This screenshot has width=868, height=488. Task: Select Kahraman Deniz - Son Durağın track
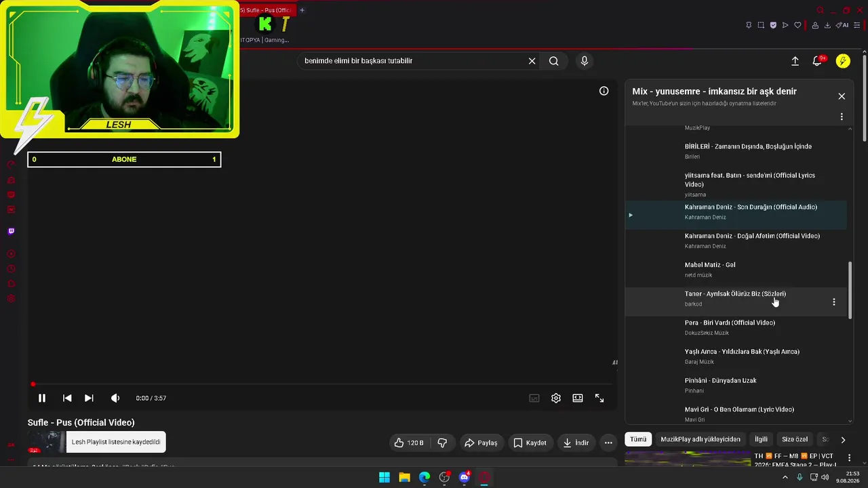736,215
